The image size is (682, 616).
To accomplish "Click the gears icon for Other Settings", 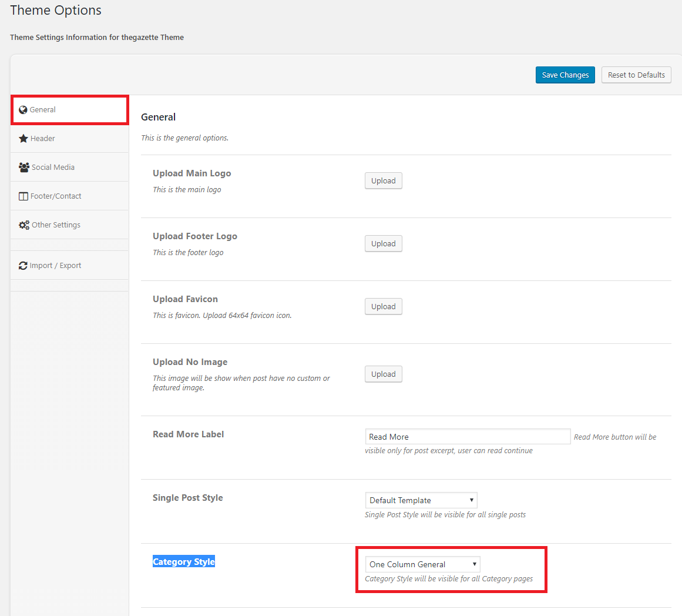I will [x=24, y=225].
